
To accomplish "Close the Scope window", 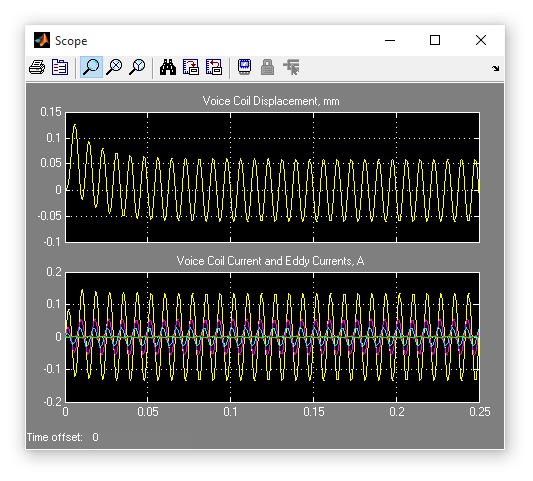I will [x=481, y=40].
